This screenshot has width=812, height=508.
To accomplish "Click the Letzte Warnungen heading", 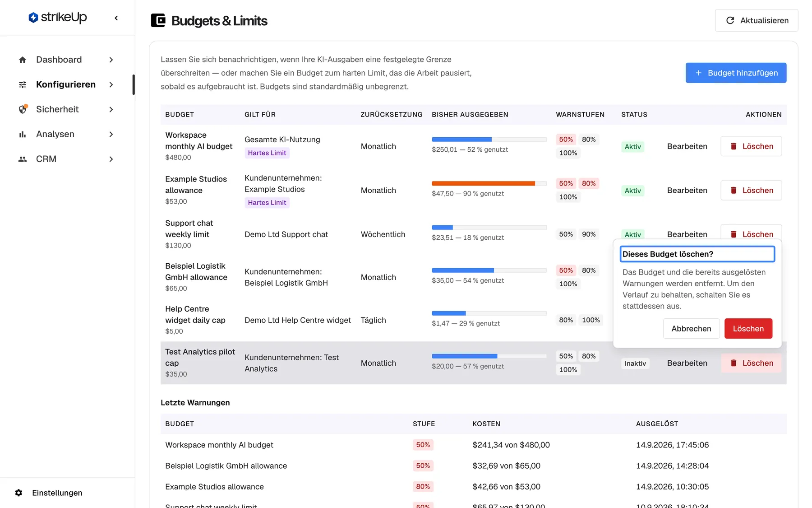I will coord(195,402).
